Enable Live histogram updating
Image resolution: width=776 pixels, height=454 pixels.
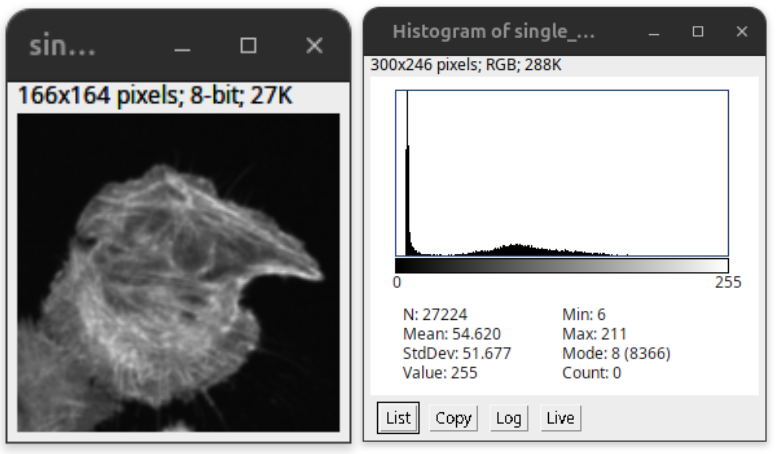(x=560, y=418)
